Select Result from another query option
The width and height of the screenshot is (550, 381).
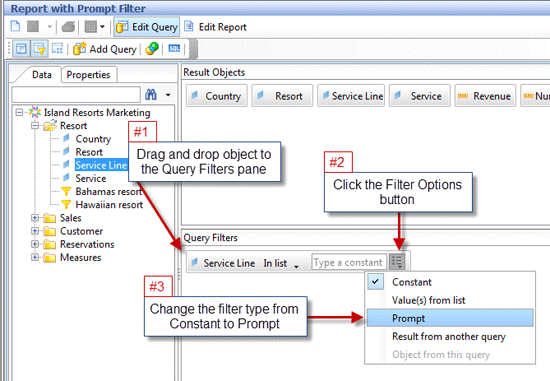coord(450,336)
